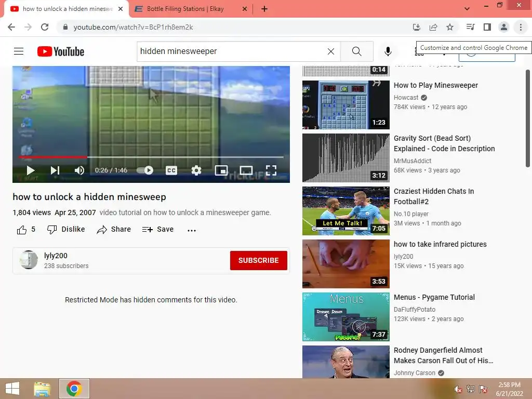Viewport: 532px width, 399px height.
Task: Click Howcast channel name
Action: pyautogui.click(x=406, y=98)
